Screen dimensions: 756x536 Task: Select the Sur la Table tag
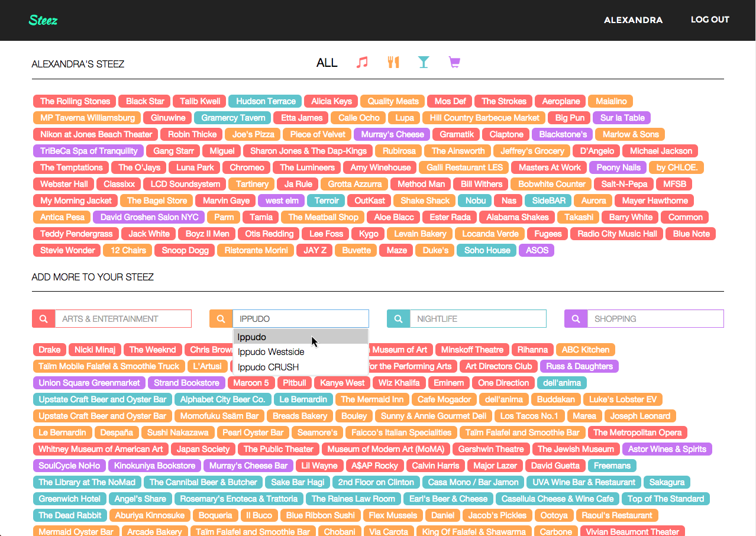tap(622, 118)
